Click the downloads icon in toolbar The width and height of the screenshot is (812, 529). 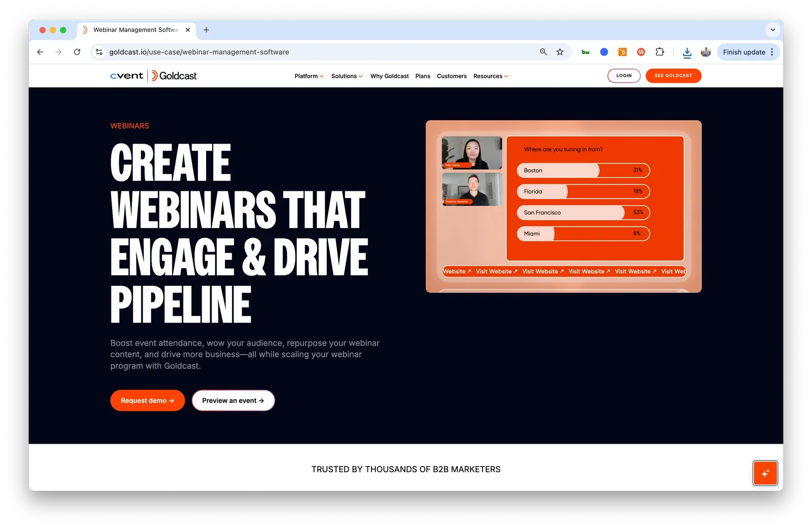coord(687,52)
